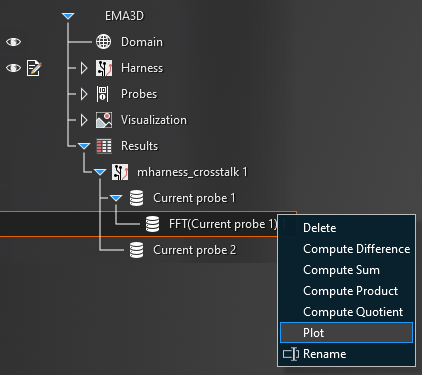
Task: Collapse the Results node
Action: click(84, 146)
